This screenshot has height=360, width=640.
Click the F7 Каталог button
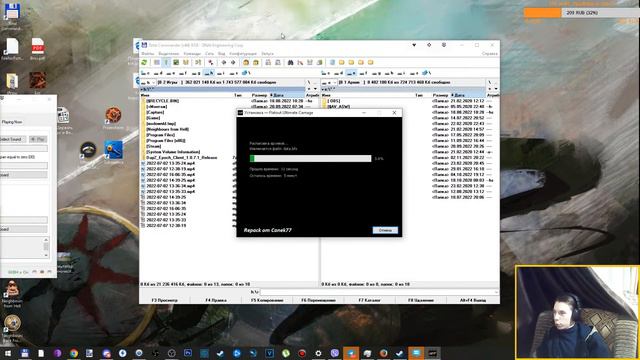click(369, 300)
